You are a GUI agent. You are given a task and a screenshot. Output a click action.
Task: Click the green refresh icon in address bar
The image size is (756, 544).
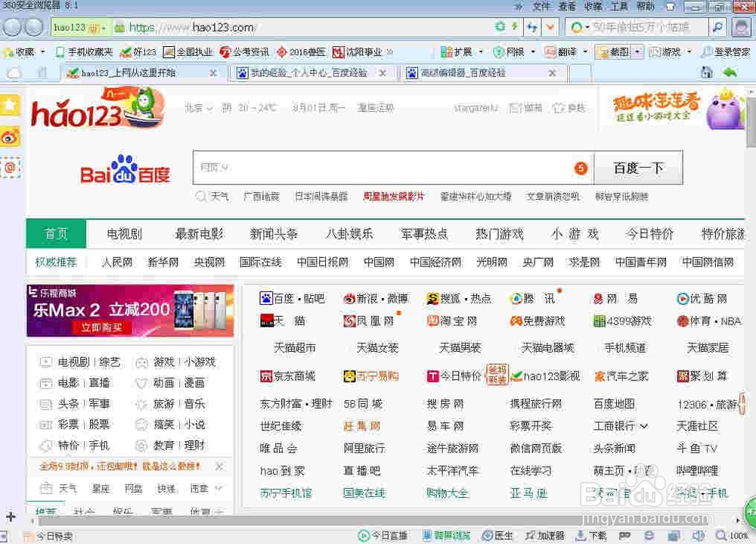tap(500, 26)
